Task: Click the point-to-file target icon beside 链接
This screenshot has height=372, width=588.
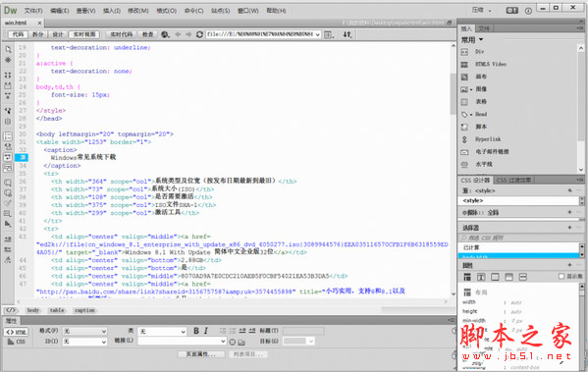Action: 232,342
